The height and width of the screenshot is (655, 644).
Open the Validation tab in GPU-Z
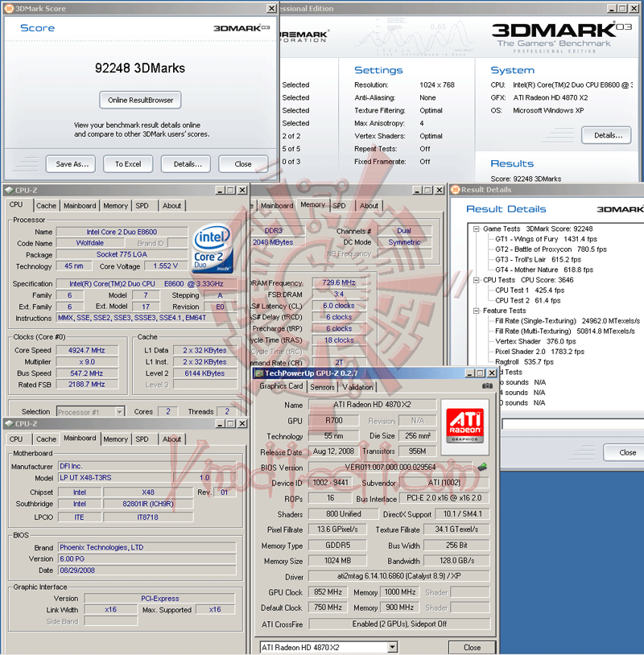[x=357, y=387]
